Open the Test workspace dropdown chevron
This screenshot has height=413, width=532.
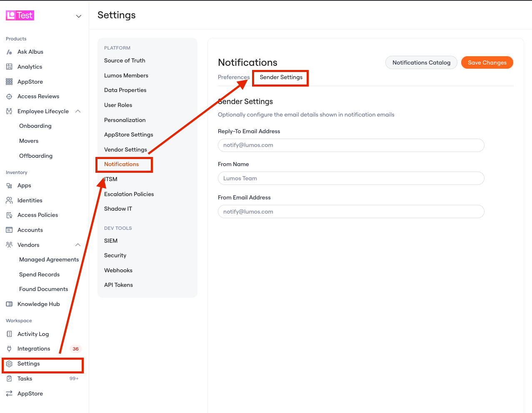(78, 16)
